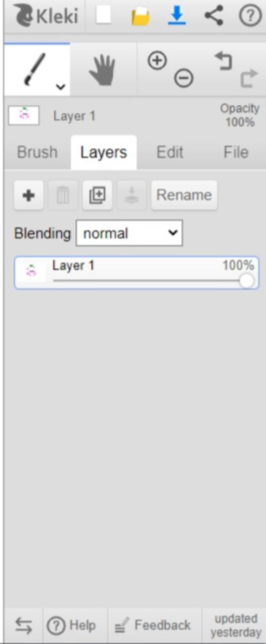Open the Blending mode dropdown
This screenshot has height=644, width=266.
129,233
